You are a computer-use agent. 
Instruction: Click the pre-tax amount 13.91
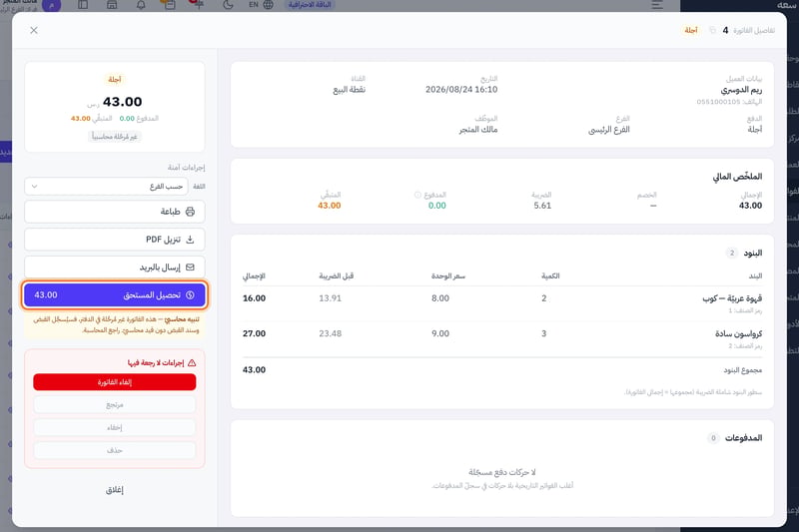pyautogui.click(x=331, y=298)
